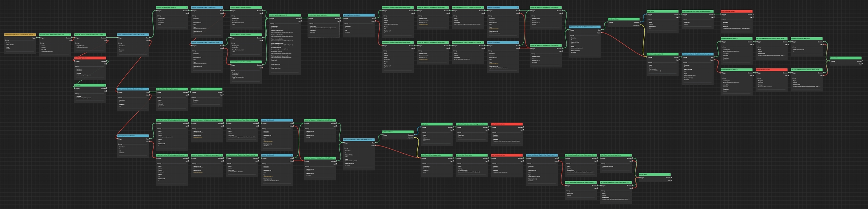Toggle Async in File Open Action Audition node
This screenshot has height=209, width=868.
click(160, 101)
